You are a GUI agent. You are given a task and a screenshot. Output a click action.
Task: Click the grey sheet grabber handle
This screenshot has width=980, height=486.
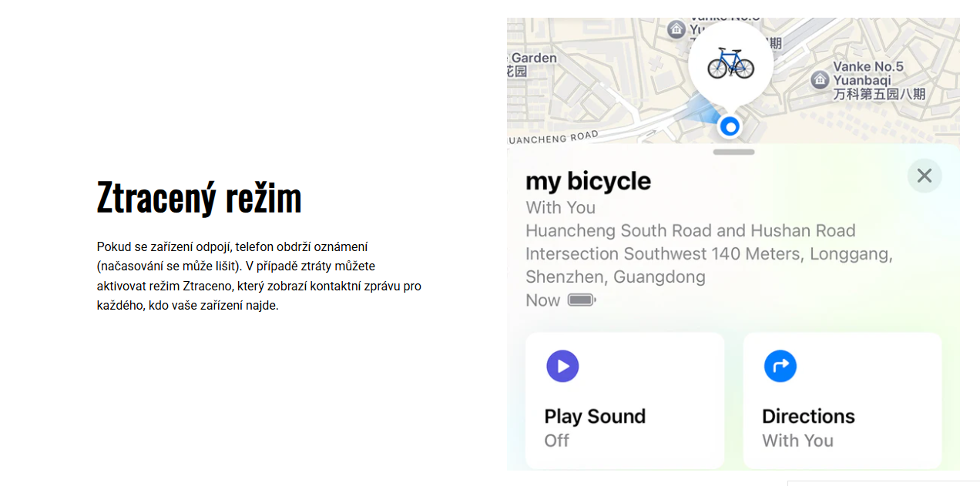click(733, 152)
